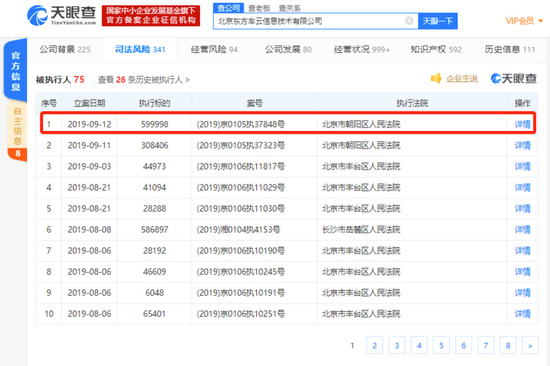The height and width of the screenshot is (366, 550).
Task: Click the orange badge number 8 on the sidebar
Action: point(18,153)
